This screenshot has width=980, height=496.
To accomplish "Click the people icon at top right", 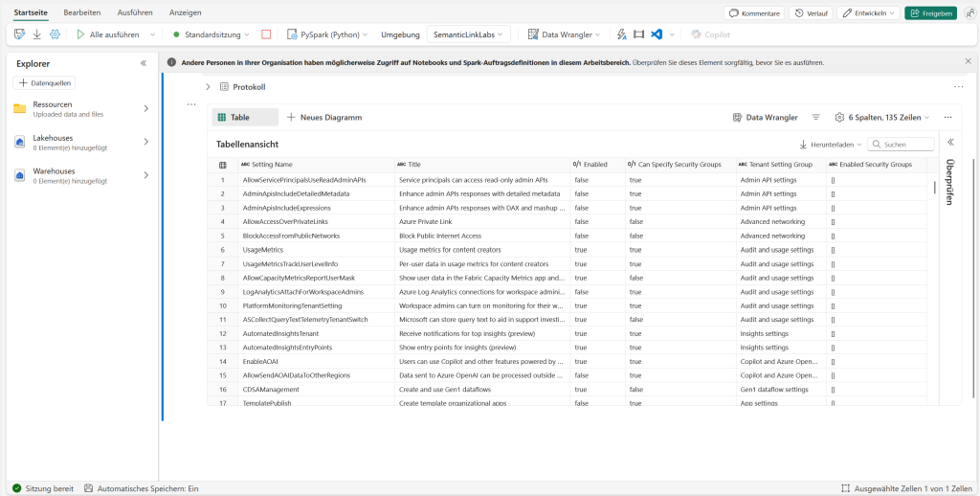I will click(x=970, y=13).
